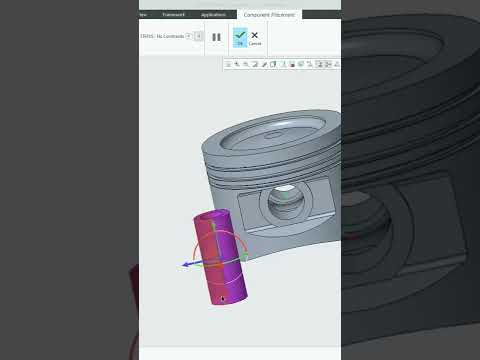
Task: Open the Display Style icon in graphics toolbar
Action: [273, 64]
